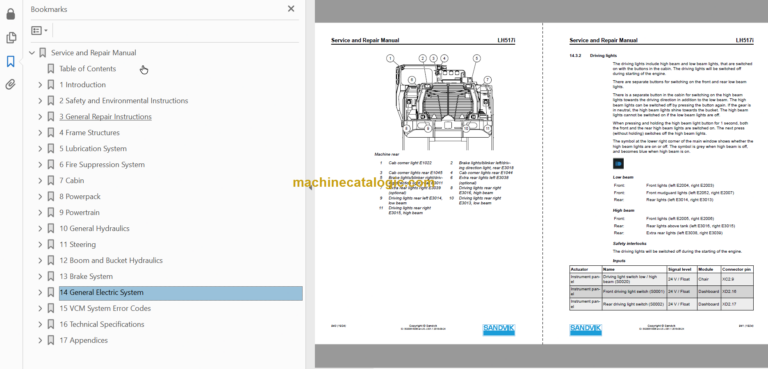Click 'Front driving light switch (S0001)' table cell
The image size is (768, 369).
click(634, 292)
